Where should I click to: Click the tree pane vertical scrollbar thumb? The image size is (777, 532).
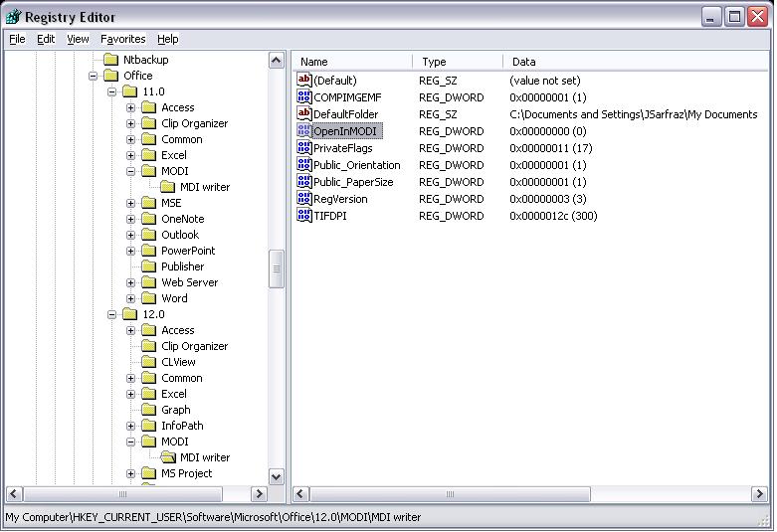pyautogui.click(x=276, y=268)
